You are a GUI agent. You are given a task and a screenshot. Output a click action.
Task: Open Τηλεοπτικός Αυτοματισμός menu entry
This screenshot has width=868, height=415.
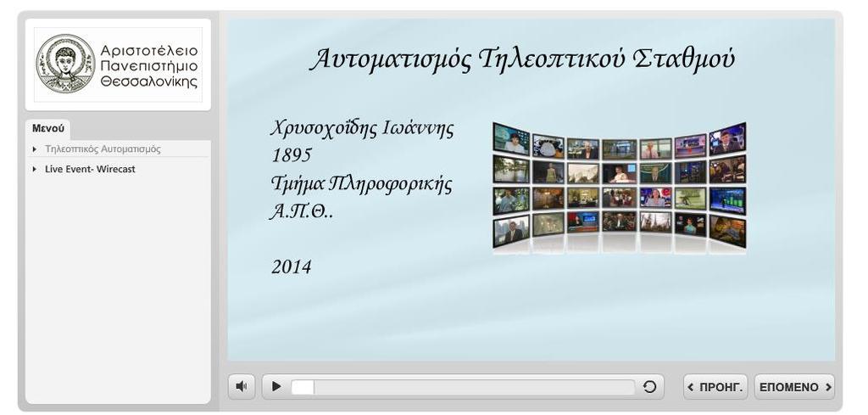pyautogui.click(x=103, y=149)
